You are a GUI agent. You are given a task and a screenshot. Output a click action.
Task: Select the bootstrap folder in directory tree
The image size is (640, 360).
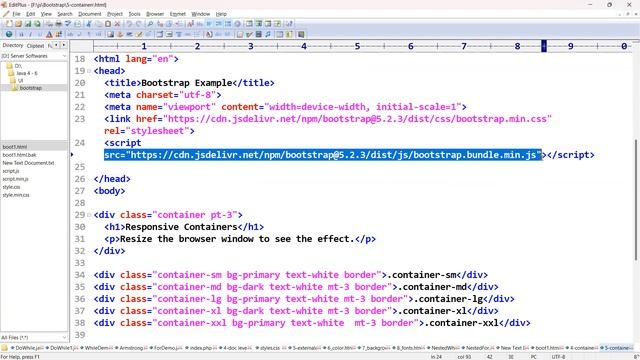coord(31,88)
